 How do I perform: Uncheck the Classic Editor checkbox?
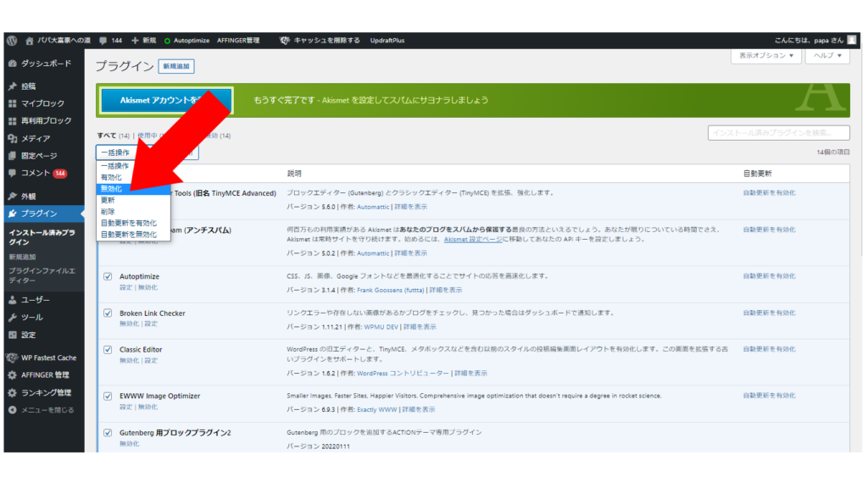click(x=108, y=350)
